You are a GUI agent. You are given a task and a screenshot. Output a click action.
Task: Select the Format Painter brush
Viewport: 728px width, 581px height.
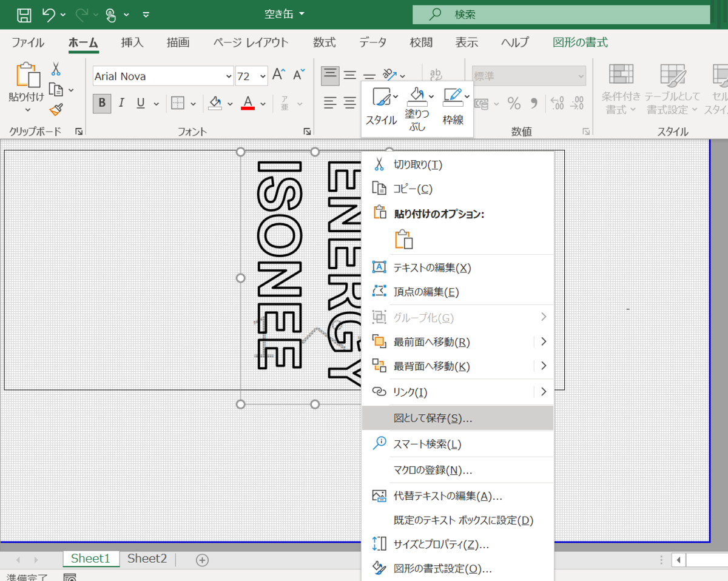(x=56, y=110)
